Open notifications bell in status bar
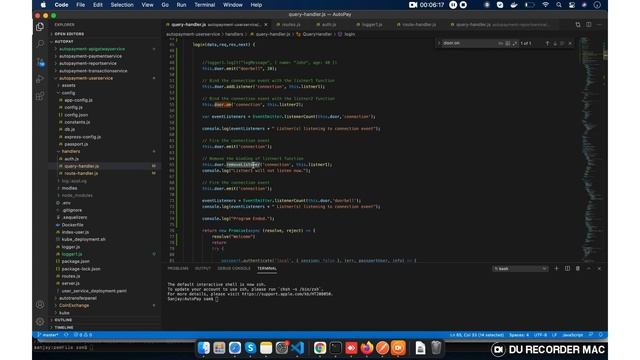The width and height of the screenshot is (640, 360). pos(601,335)
